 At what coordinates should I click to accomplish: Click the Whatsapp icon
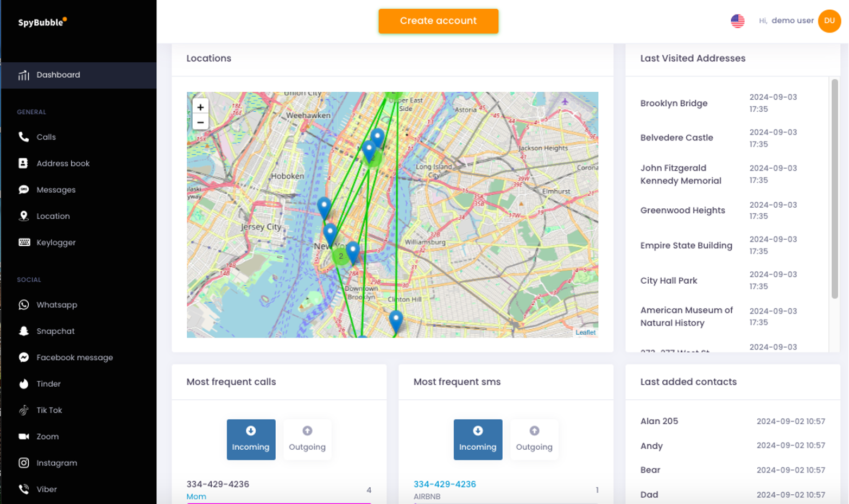pyautogui.click(x=23, y=305)
